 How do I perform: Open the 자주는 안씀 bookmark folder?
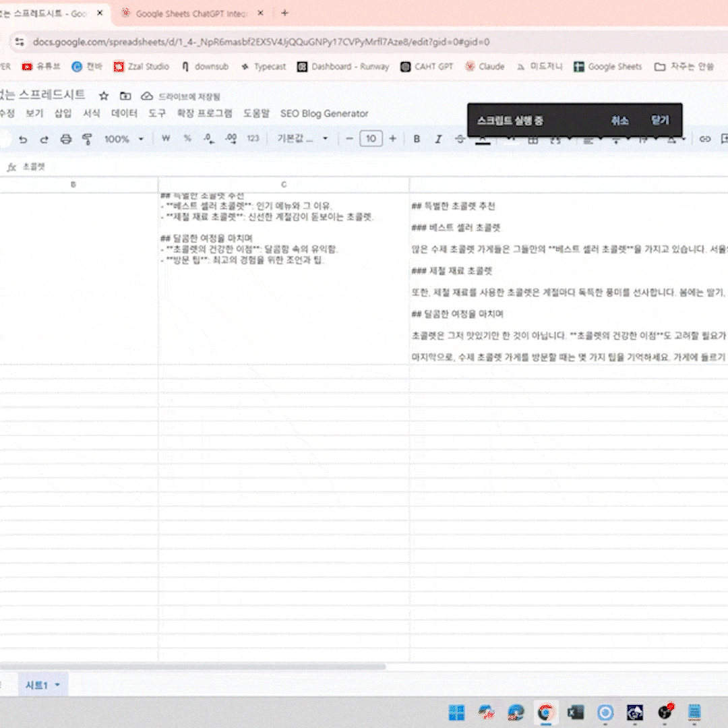(x=684, y=66)
